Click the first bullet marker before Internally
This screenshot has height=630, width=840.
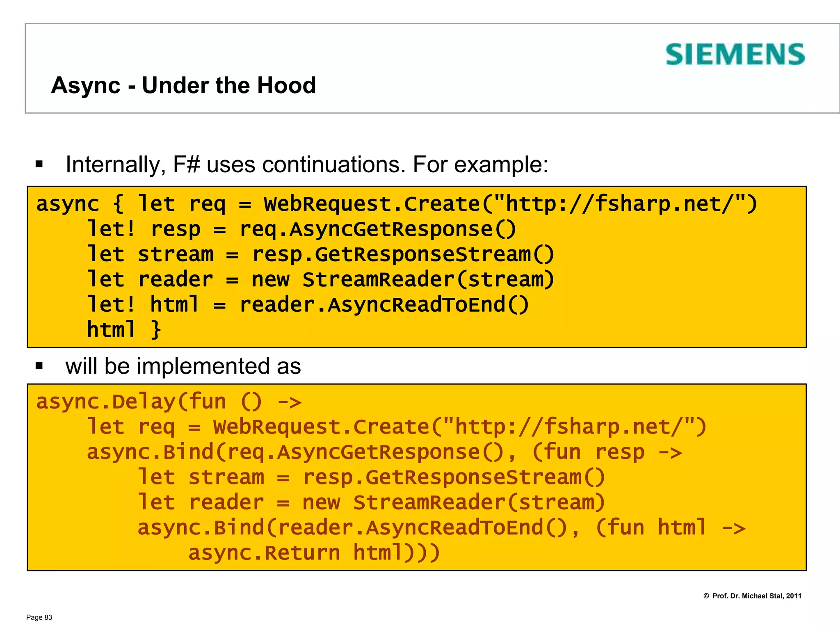pyautogui.click(x=39, y=165)
